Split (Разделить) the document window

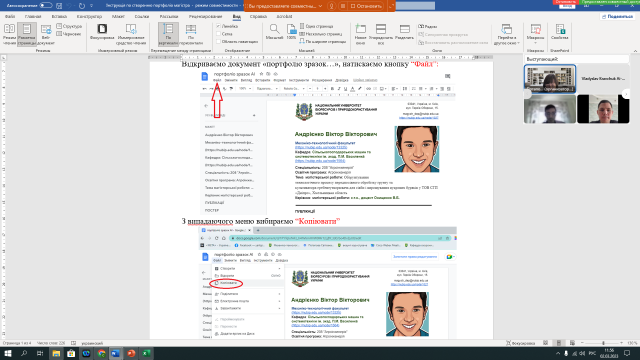404,32
